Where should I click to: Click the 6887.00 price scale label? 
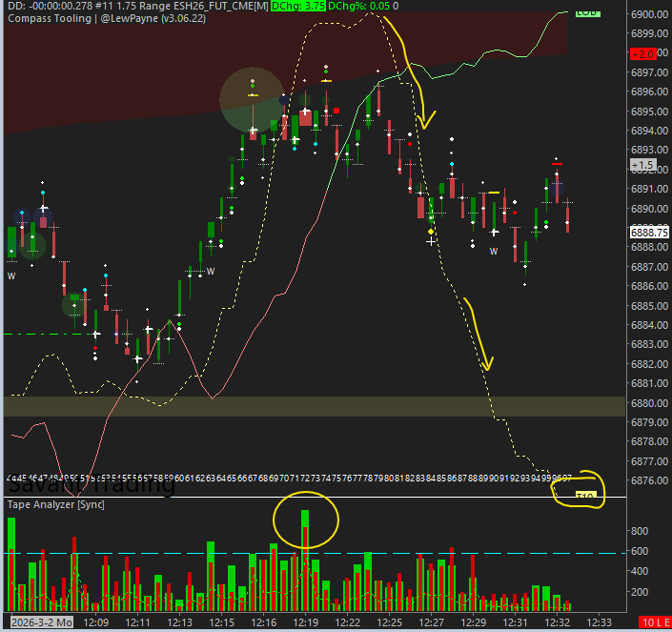649,267
